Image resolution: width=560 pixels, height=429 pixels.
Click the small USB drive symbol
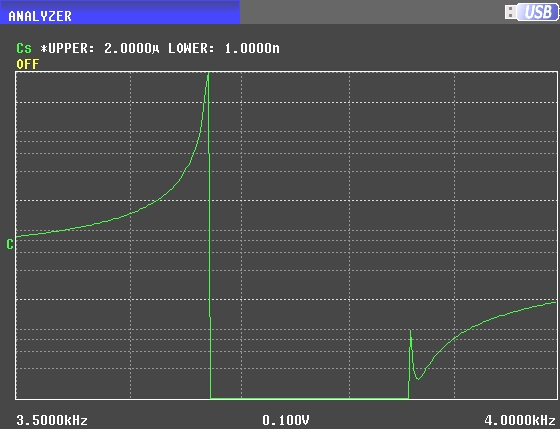click(510, 12)
